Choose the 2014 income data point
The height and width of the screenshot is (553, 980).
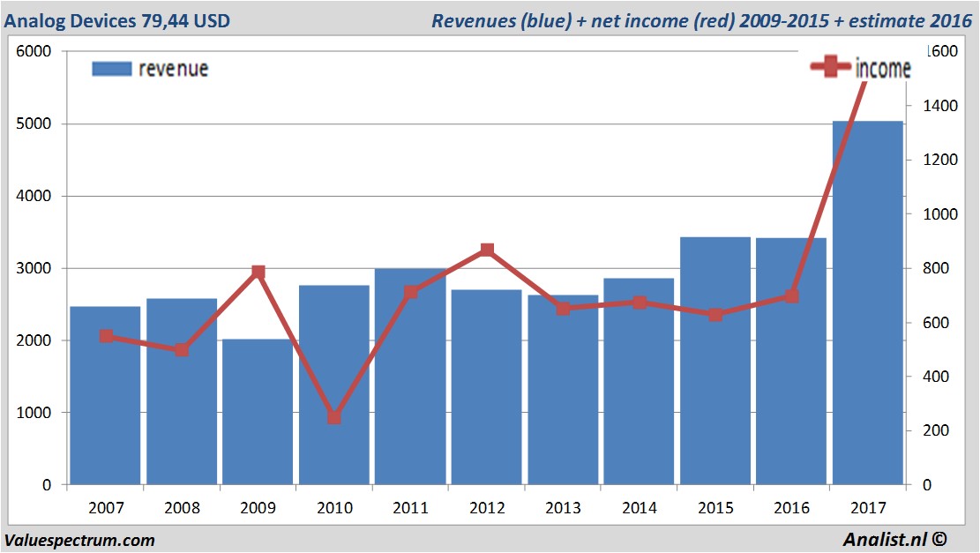point(640,303)
